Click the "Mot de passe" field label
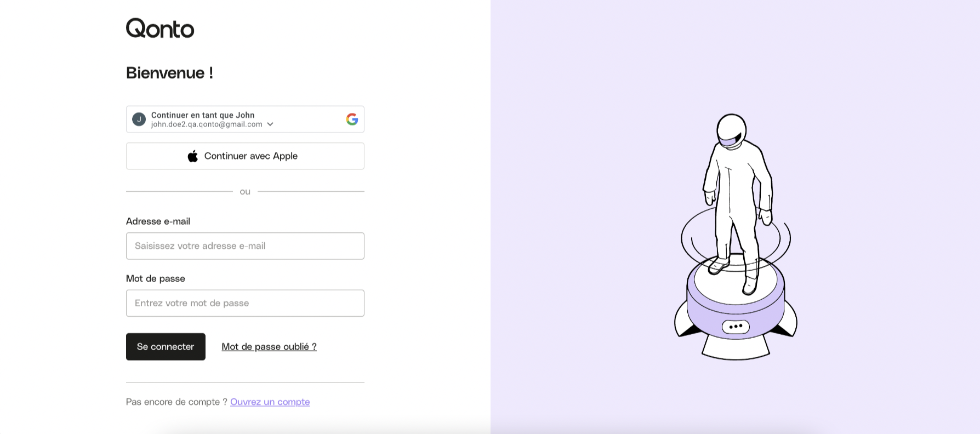 click(x=156, y=278)
